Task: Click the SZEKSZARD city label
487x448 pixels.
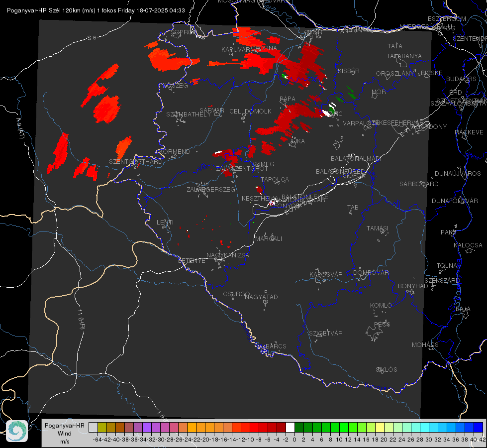Action: [442, 281]
